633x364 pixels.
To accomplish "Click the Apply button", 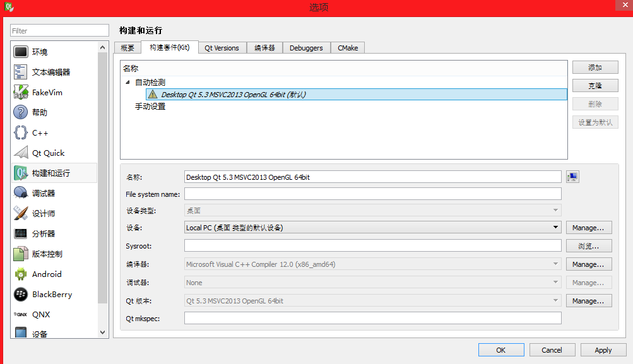I will coord(603,350).
